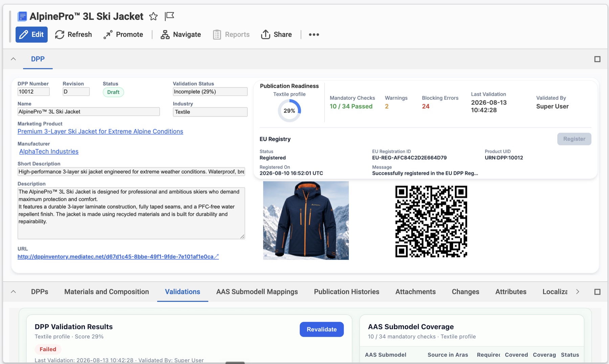
Task: Click the Short Description field
Action: click(x=131, y=172)
